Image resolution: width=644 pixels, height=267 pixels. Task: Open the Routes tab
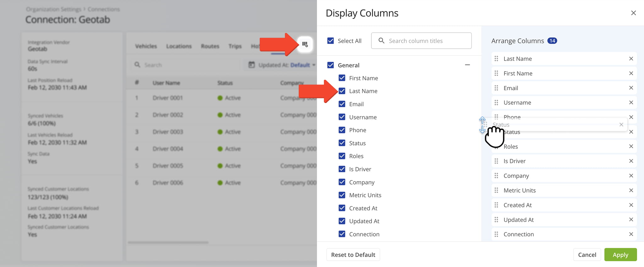(210, 46)
